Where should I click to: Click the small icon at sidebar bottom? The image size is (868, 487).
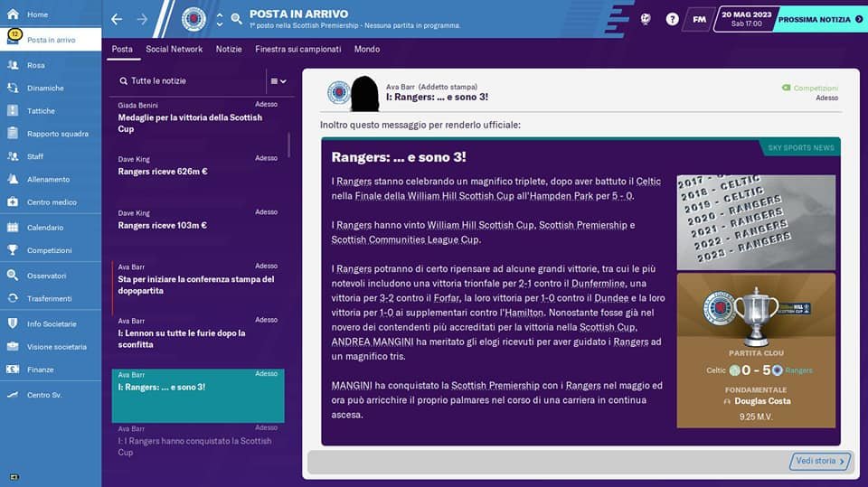coord(14,476)
